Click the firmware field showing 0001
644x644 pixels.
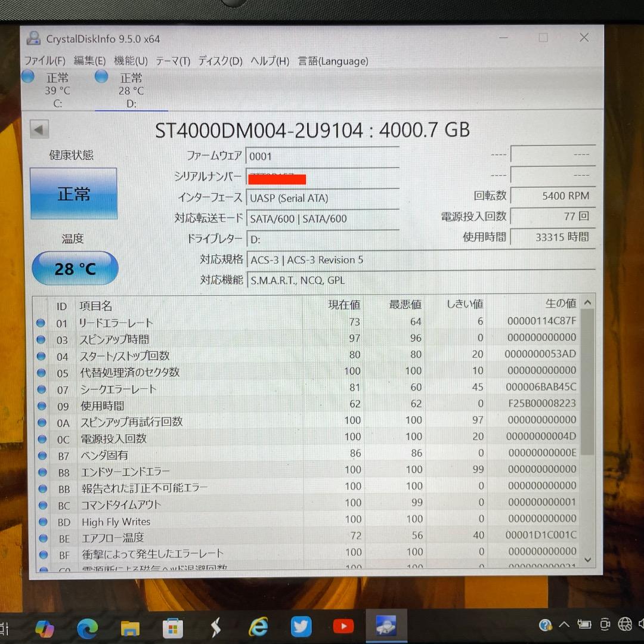click(323, 156)
